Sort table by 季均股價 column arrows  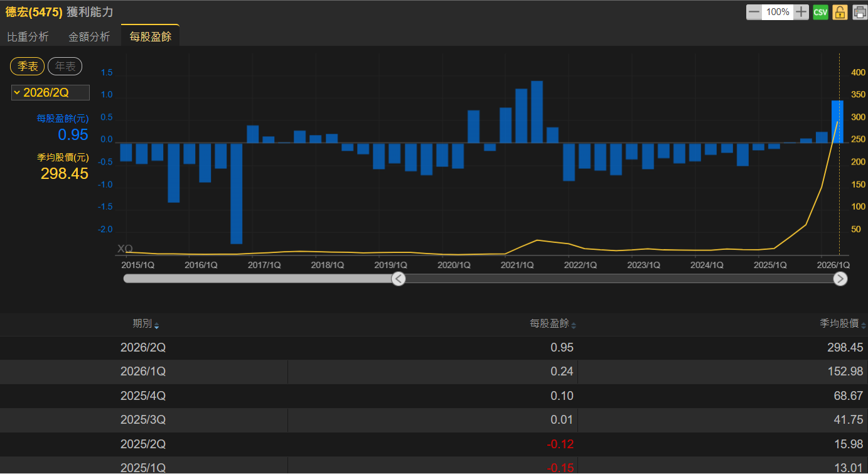(864, 325)
